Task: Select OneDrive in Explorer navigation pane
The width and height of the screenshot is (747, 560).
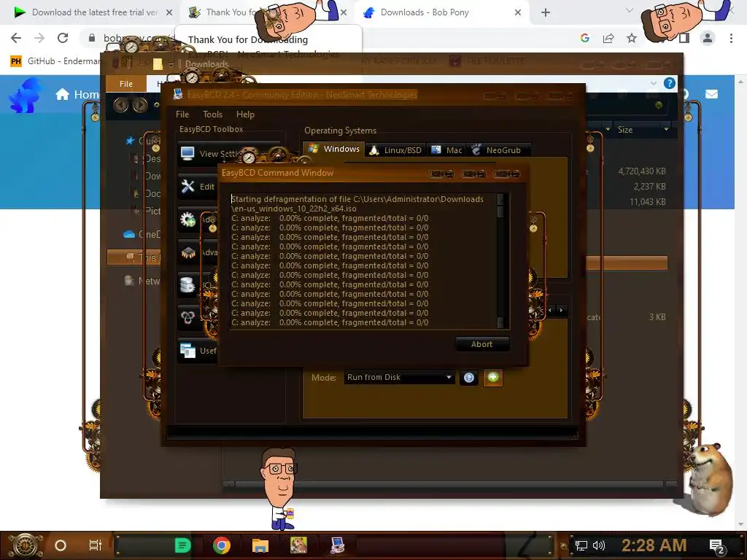Action: [x=142, y=234]
